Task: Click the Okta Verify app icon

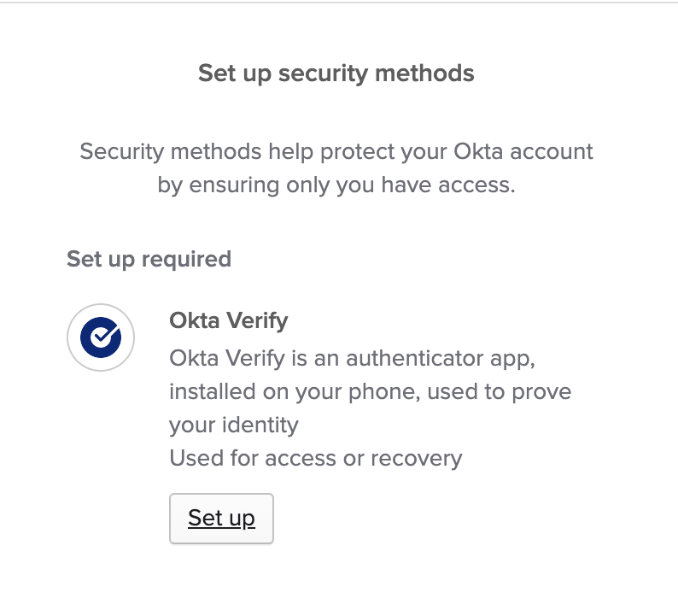Action: (100, 338)
